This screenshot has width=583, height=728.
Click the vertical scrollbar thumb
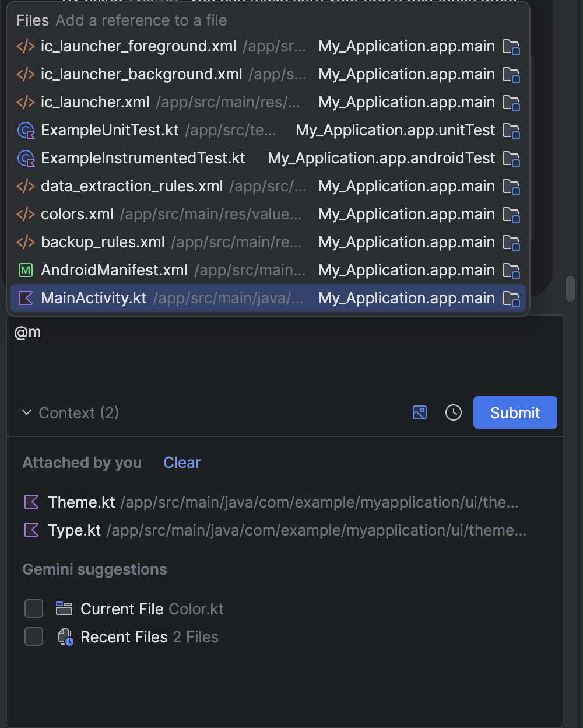(570, 289)
